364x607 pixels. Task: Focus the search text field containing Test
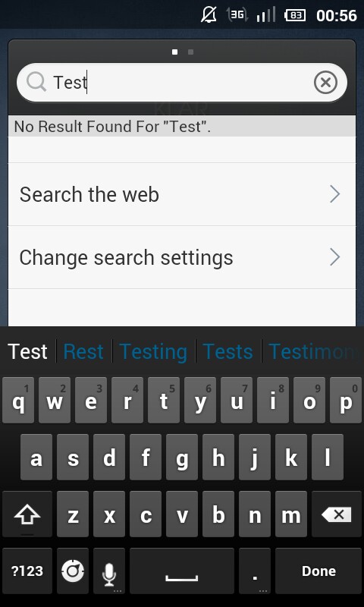[x=182, y=83]
